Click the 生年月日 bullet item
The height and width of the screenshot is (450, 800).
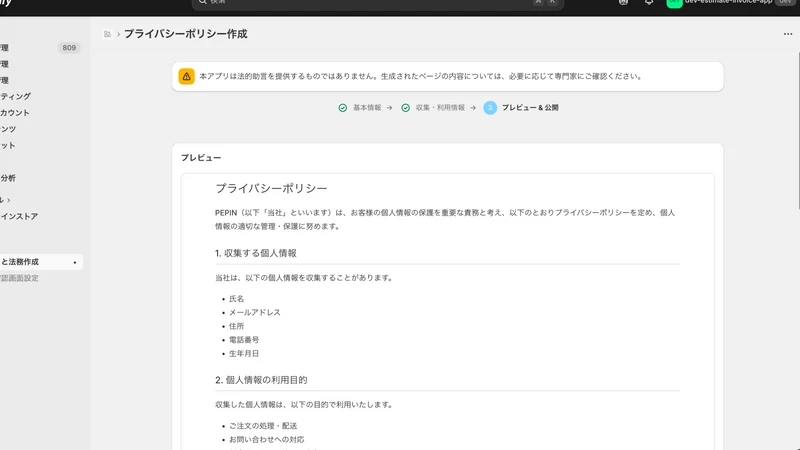point(244,354)
